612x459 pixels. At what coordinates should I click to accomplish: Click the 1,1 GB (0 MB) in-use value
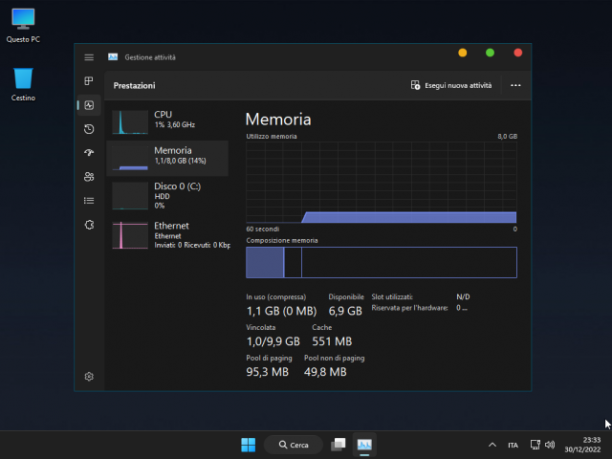(281, 311)
